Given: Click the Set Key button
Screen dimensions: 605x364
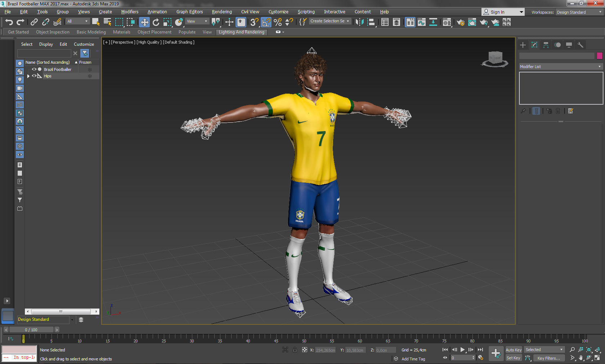Looking at the screenshot, I should 514,358.
